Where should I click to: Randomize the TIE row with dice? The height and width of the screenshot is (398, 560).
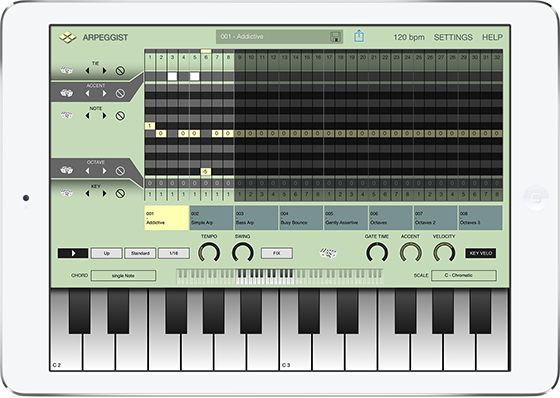66,70
